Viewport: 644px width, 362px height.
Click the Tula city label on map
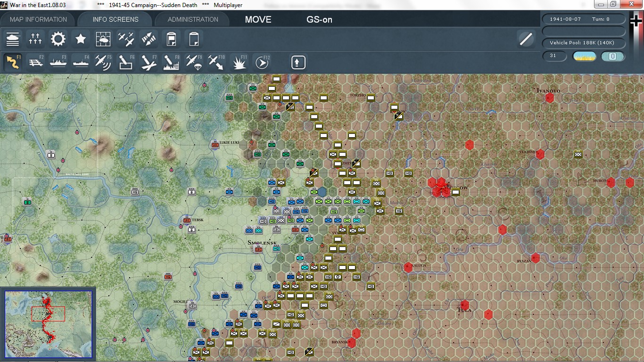tap(464, 310)
